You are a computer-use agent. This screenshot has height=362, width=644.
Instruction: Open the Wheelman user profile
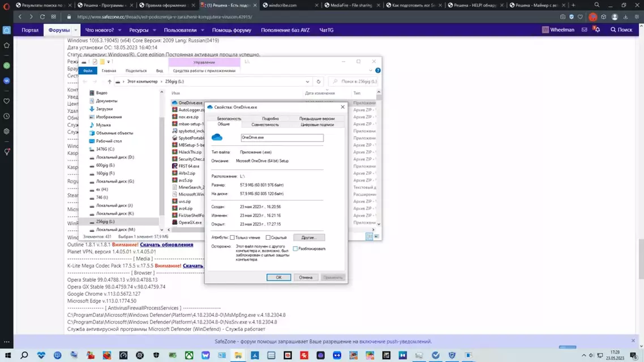click(x=558, y=29)
